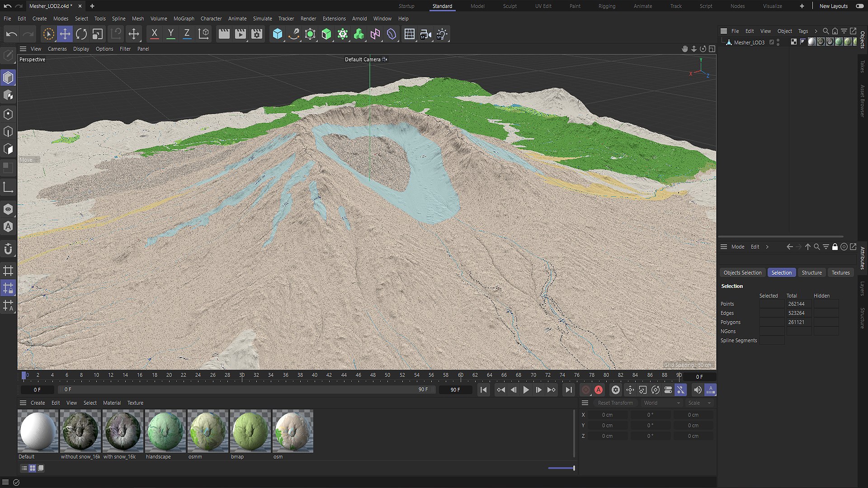Open timeline preferences gear icon
The image size is (868, 488).
tap(615, 390)
